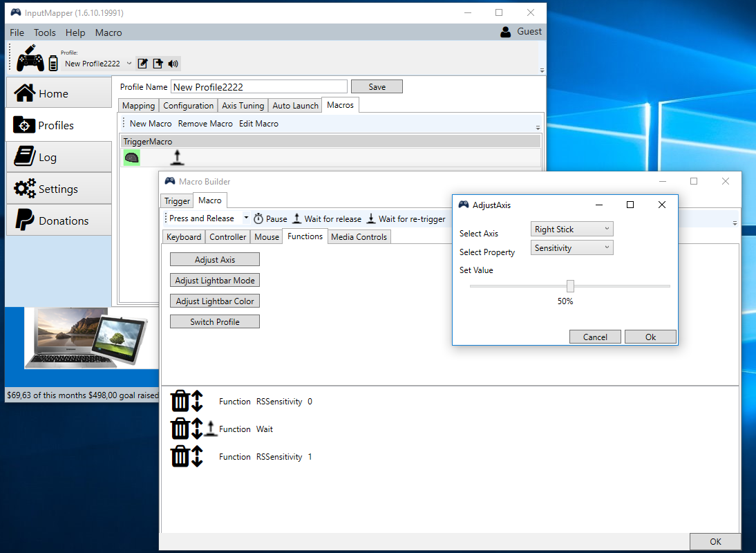The width and height of the screenshot is (756, 553).
Task: Expand the main toolbar overflow arrow
Action: 542,71
